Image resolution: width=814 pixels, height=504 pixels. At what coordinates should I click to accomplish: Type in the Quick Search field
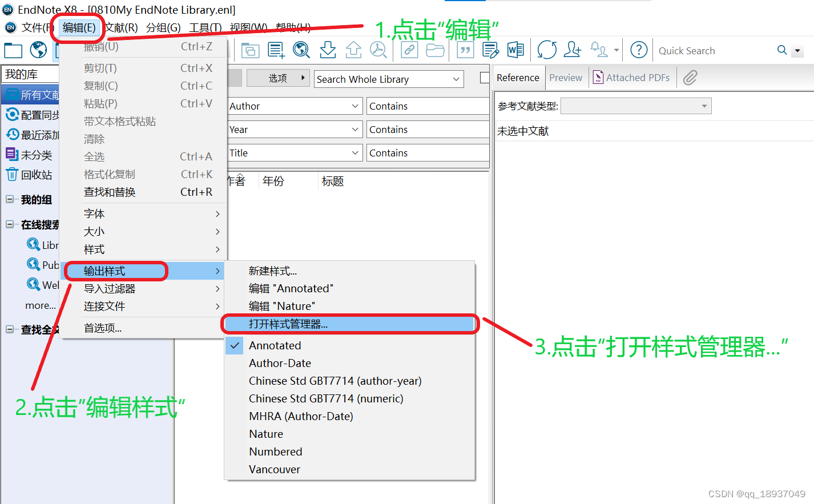(x=714, y=51)
